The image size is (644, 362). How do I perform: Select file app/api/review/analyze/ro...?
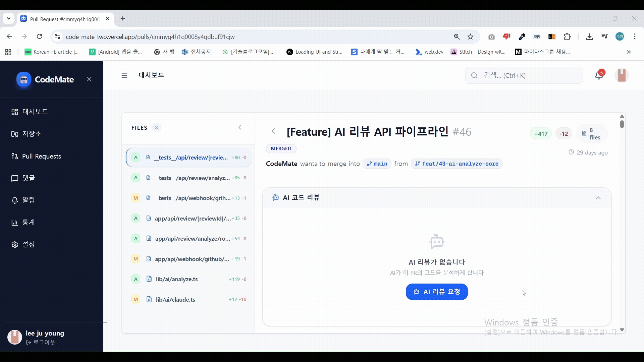189,239
